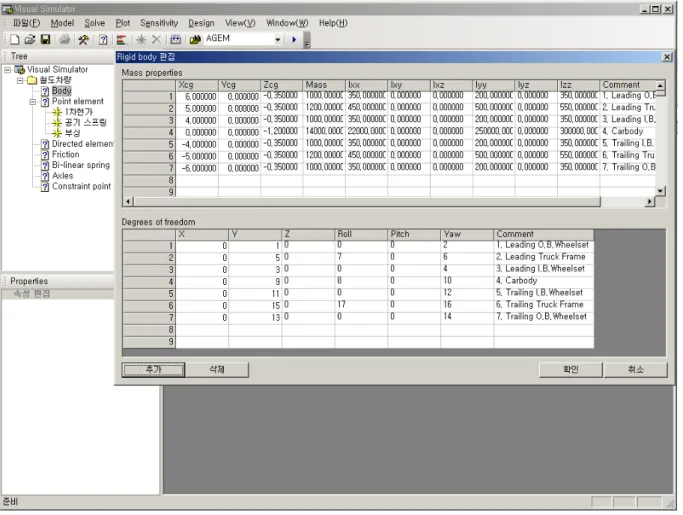Open the Plot menu

click(x=122, y=23)
